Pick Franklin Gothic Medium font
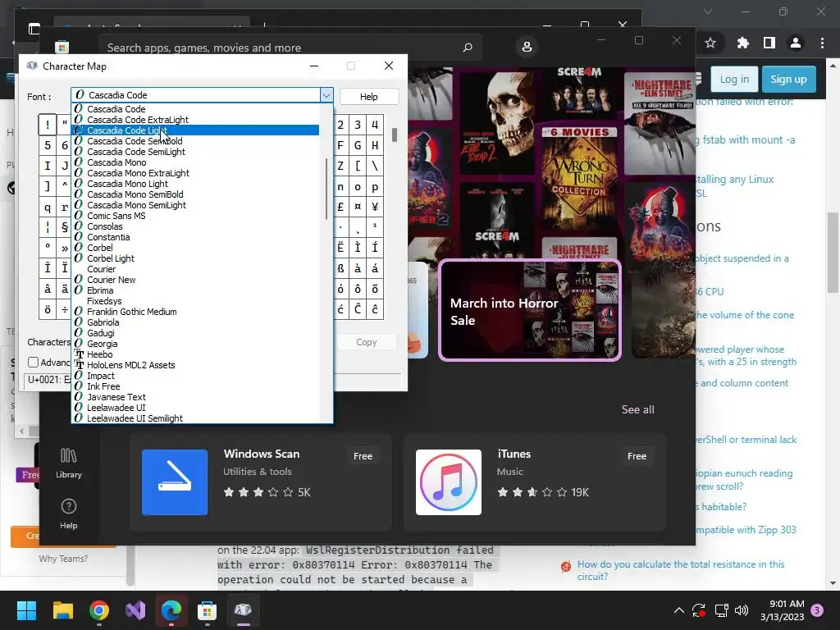840x630 pixels. 195,312
